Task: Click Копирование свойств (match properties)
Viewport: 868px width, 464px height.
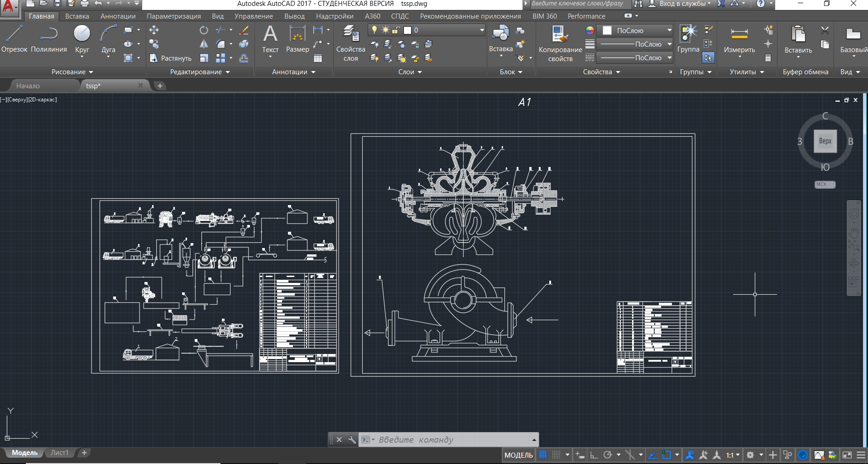Action: [x=560, y=43]
